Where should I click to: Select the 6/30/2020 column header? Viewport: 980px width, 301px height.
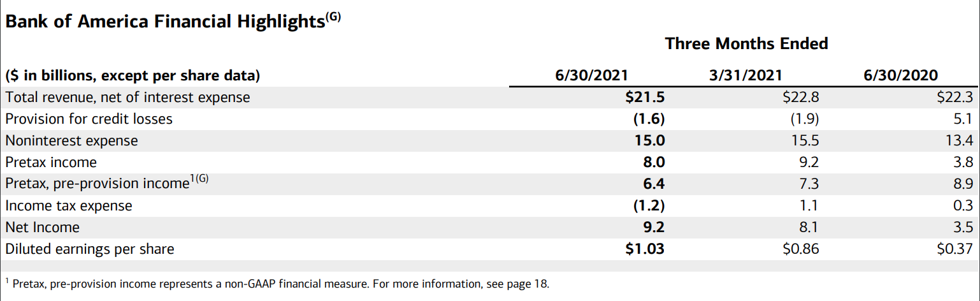(900, 75)
